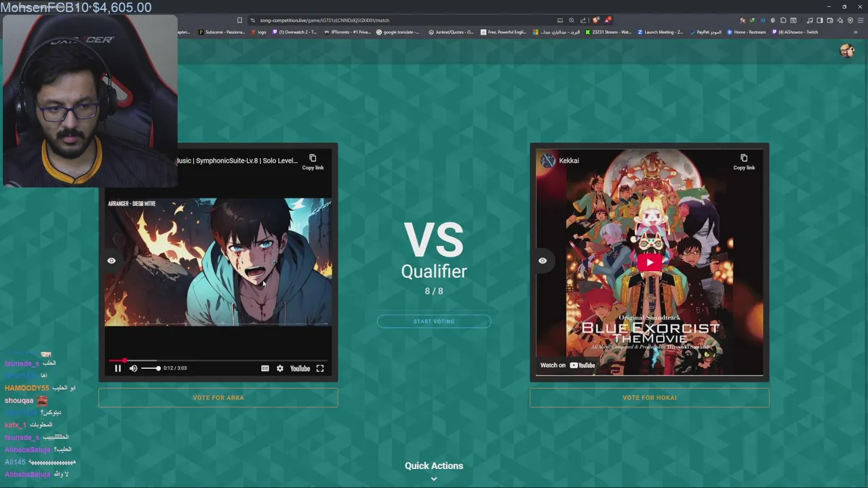Show more bookmarks overflow chevron
This screenshot has width=868, height=488.
click(856, 32)
